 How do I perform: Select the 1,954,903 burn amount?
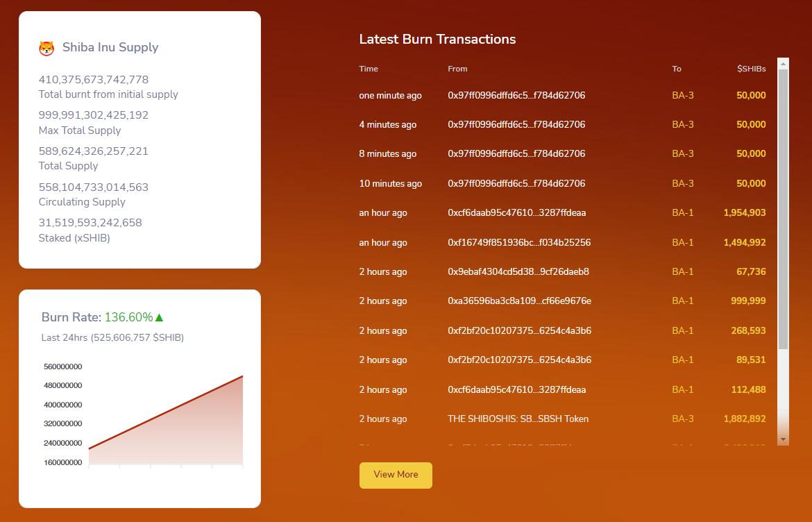(745, 213)
